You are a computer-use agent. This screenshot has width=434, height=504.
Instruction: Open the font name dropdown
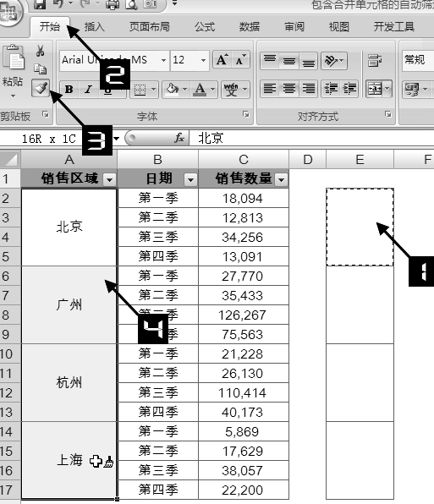pos(163,60)
